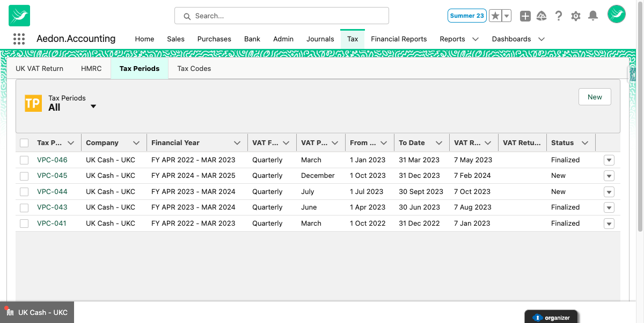Image resolution: width=644 pixels, height=323 pixels.
Task: Click the New button
Action: click(x=595, y=97)
